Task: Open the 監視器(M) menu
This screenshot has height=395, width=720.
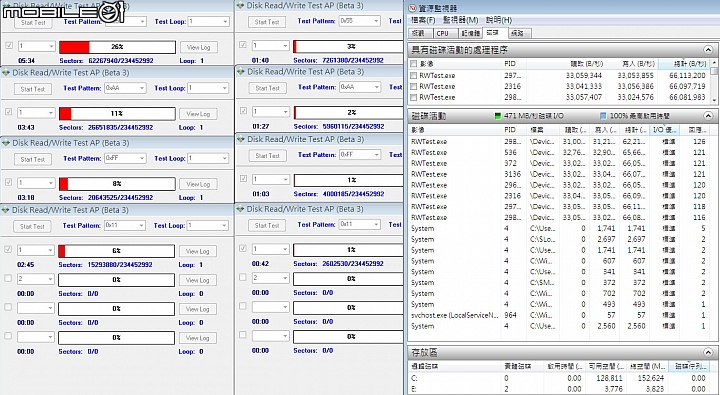Action: (x=461, y=20)
